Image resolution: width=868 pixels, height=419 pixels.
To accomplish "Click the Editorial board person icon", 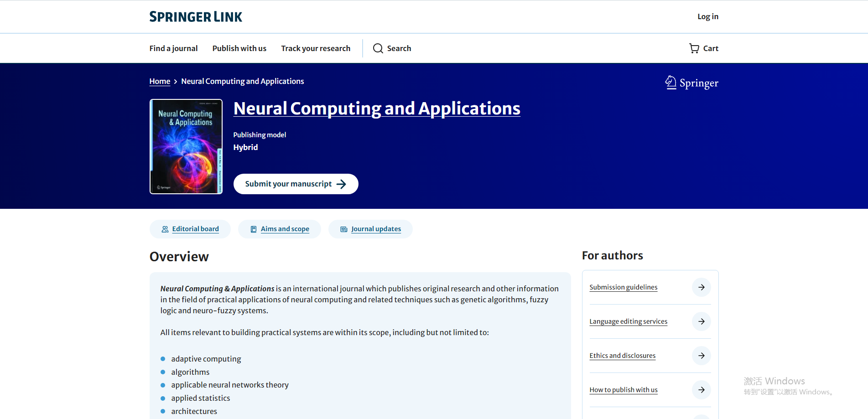I will pyautogui.click(x=165, y=229).
